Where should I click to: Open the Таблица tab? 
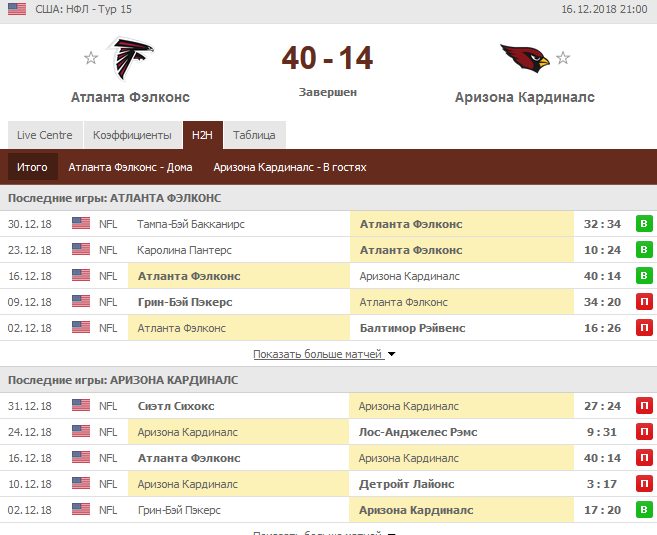click(254, 135)
